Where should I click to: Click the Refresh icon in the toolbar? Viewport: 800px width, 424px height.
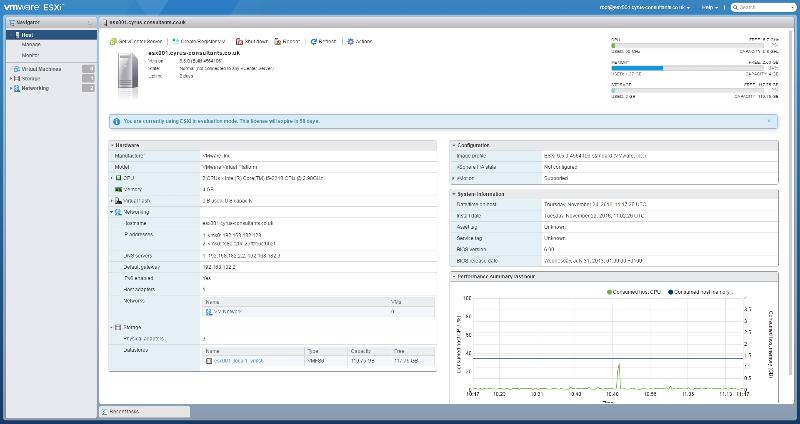[x=314, y=41]
